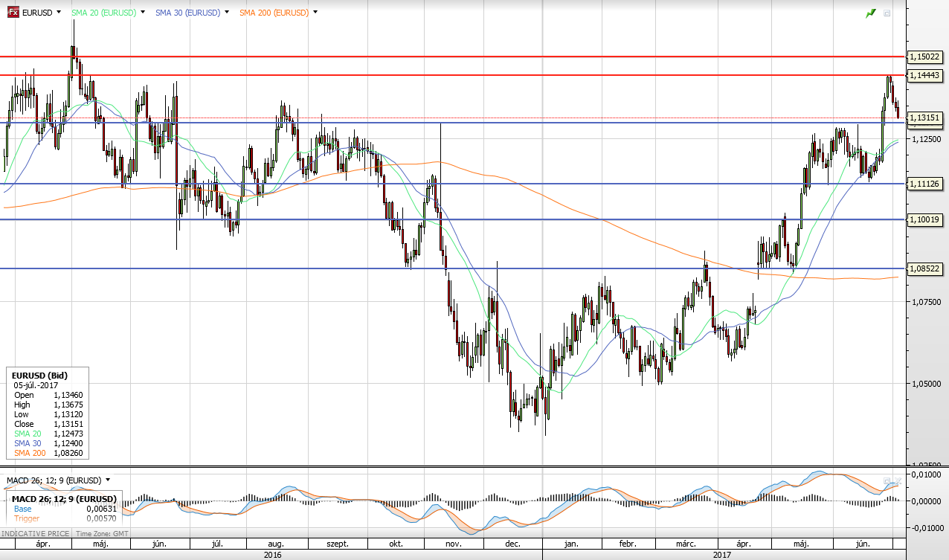Click the dec. month label on time axis
Viewport: 949px width, 560px height.
pos(512,544)
